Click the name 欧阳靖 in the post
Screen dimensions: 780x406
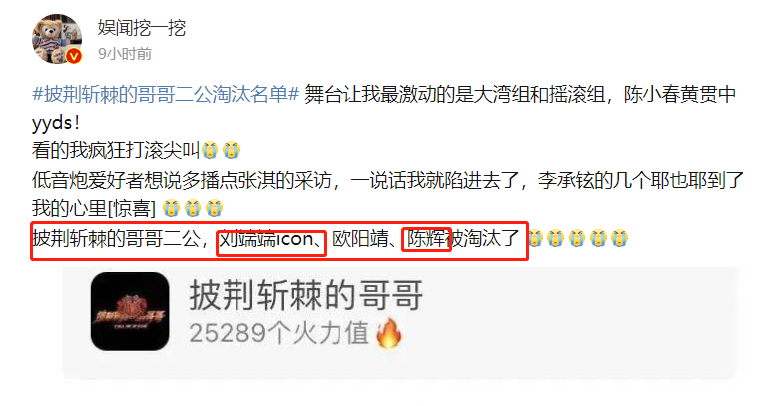click(x=360, y=239)
